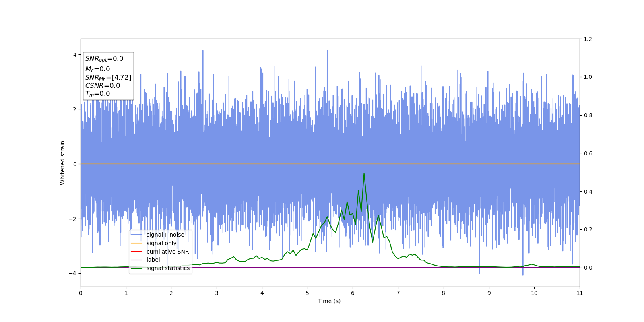Screen dimensions: 644x322
Task: Click the tallest green signal statistics peak
Action: pyautogui.click(x=364, y=173)
